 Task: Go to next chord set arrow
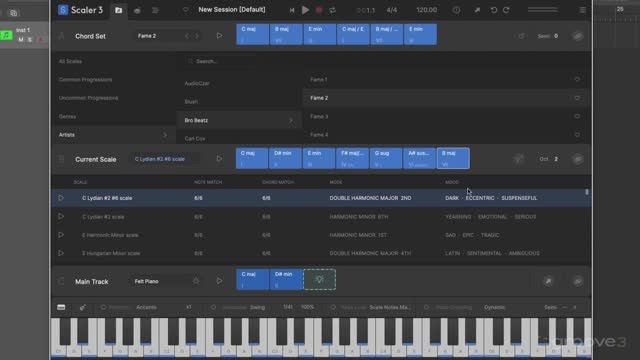click(x=197, y=36)
